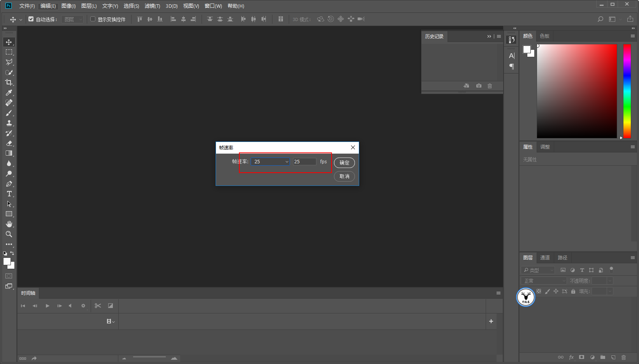
Task: Select the Hand tool
Action: coord(9,224)
